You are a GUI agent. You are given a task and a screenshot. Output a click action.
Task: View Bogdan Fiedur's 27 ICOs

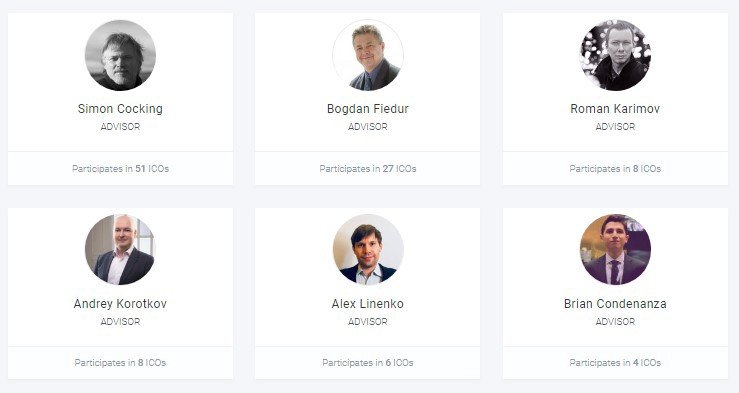click(368, 169)
